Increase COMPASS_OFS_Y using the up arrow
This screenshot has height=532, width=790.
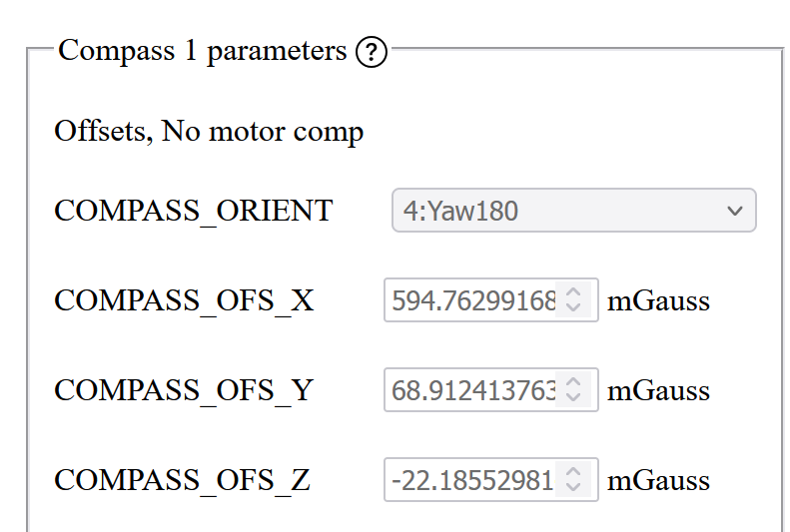click(573, 382)
